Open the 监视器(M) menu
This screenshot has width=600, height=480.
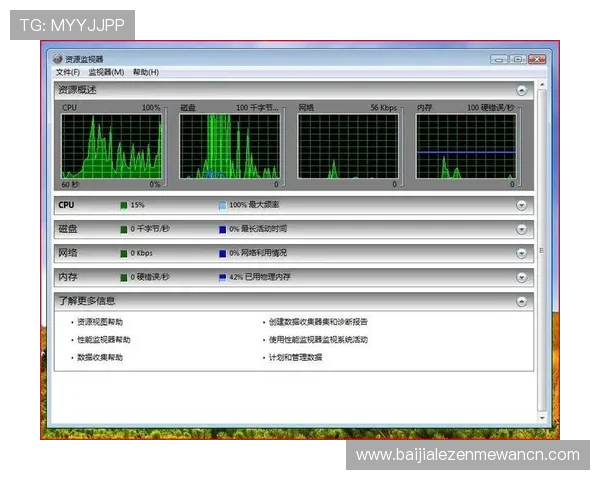pyautogui.click(x=106, y=73)
